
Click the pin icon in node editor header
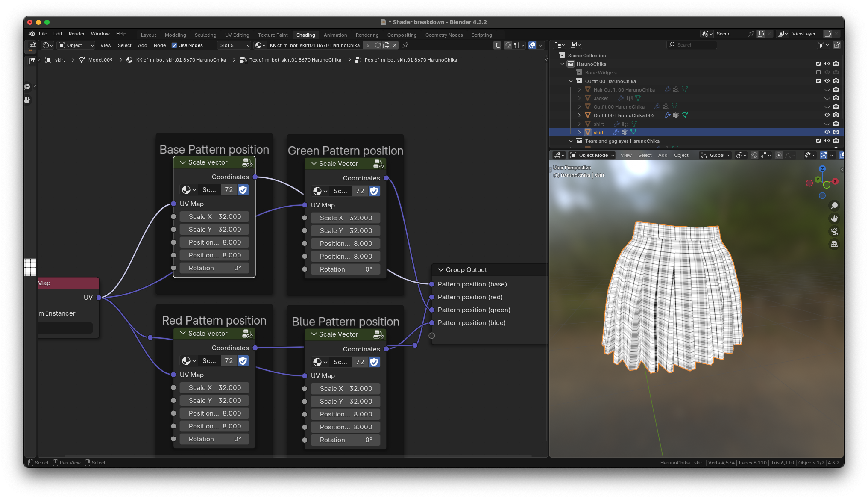[x=405, y=45]
